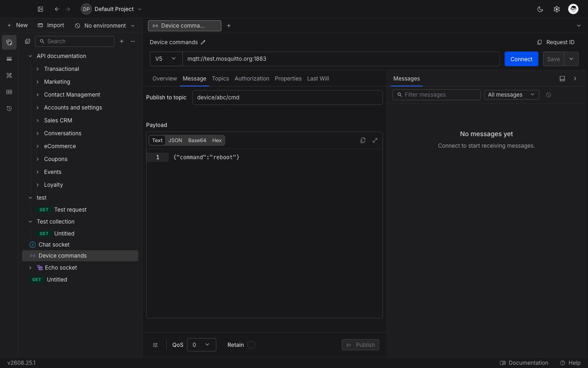The image size is (588, 368).
Task: Open MQTT version V5 dropdown
Action: point(166,59)
